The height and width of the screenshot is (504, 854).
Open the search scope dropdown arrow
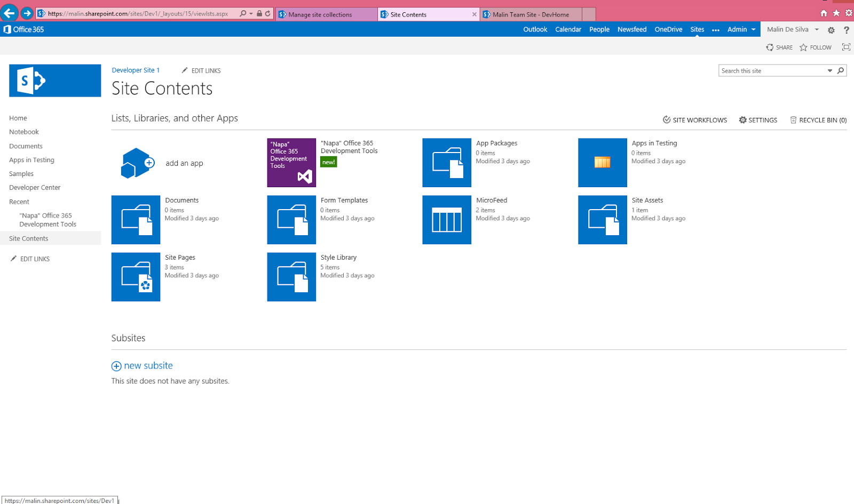pos(830,70)
